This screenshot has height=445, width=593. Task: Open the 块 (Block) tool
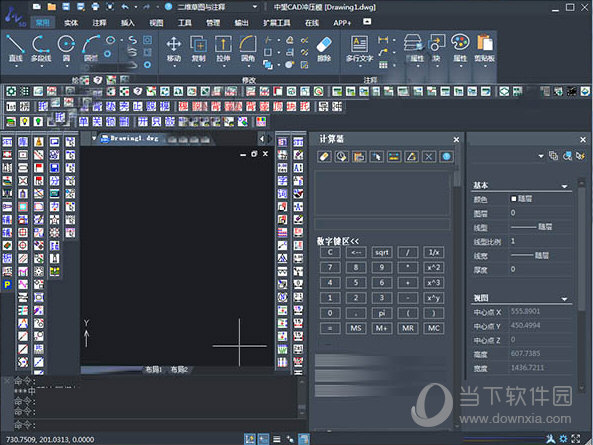pos(437,48)
